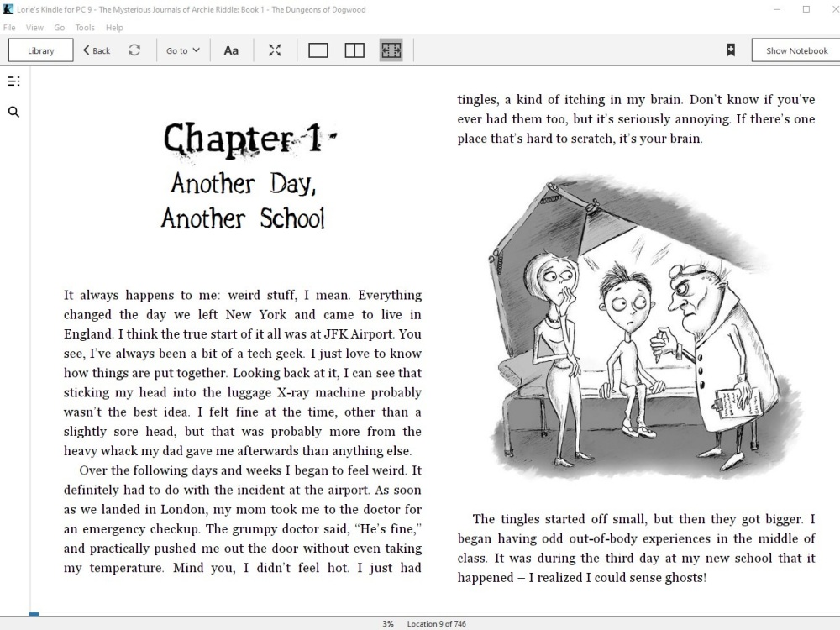This screenshot has width=840, height=630.
Task: Click the 'Another Day, Another School' title
Action: point(244,201)
